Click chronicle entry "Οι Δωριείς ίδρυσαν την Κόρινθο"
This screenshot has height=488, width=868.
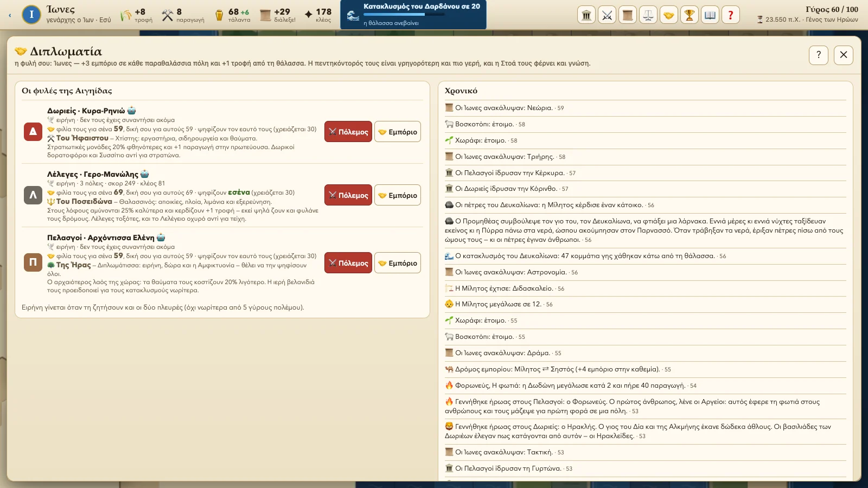(x=646, y=189)
